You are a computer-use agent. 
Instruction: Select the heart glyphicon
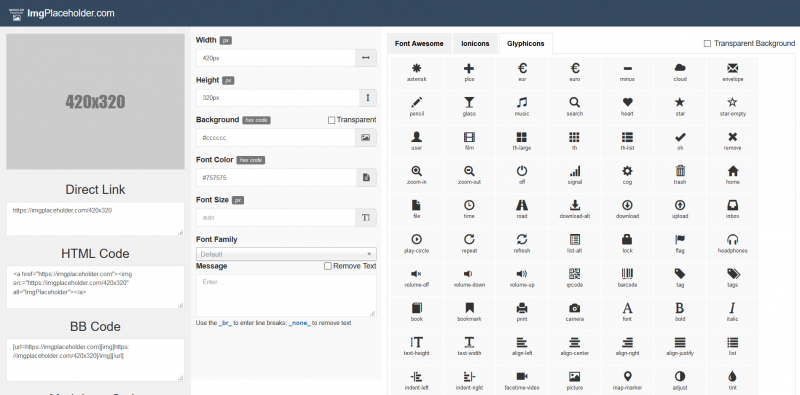(627, 107)
